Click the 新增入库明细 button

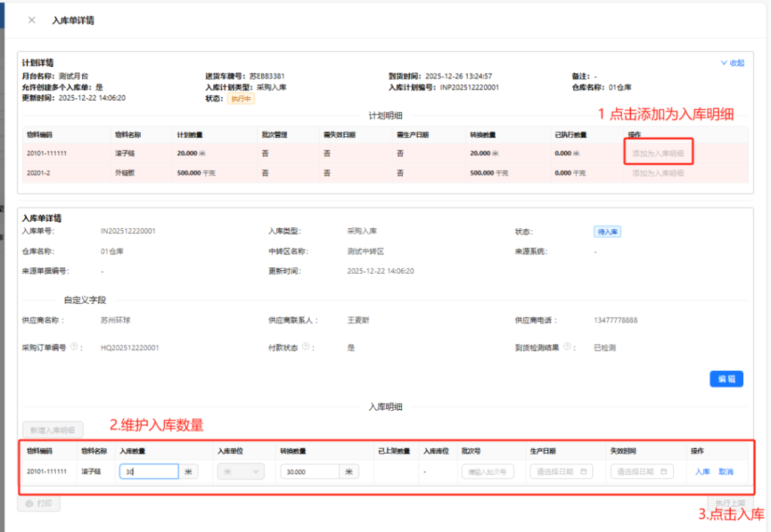pos(51,430)
